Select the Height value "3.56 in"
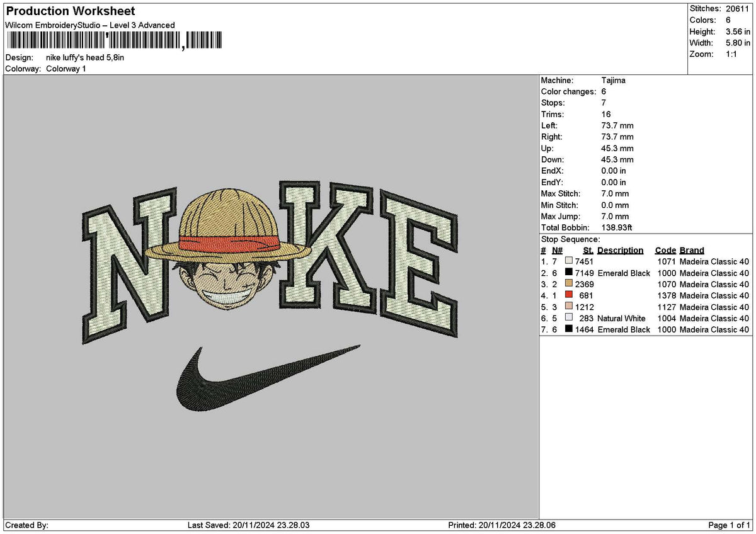This screenshot has width=756, height=534. pyautogui.click(x=738, y=31)
